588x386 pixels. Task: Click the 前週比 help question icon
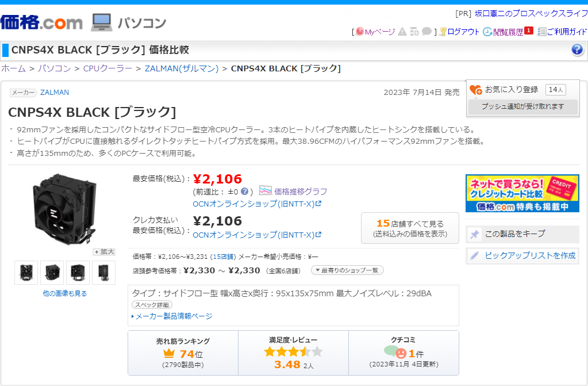(x=244, y=192)
